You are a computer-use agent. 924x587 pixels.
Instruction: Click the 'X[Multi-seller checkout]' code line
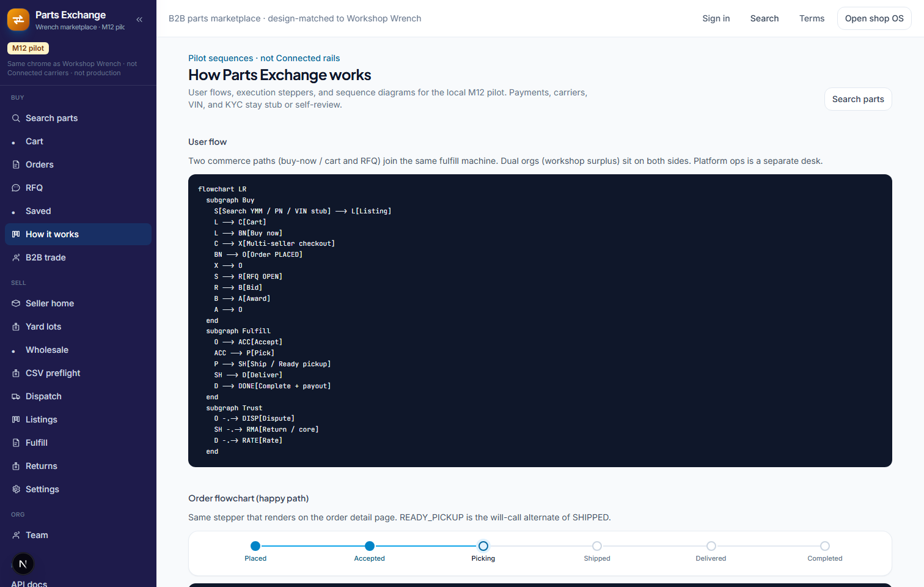click(x=274, y=244)
